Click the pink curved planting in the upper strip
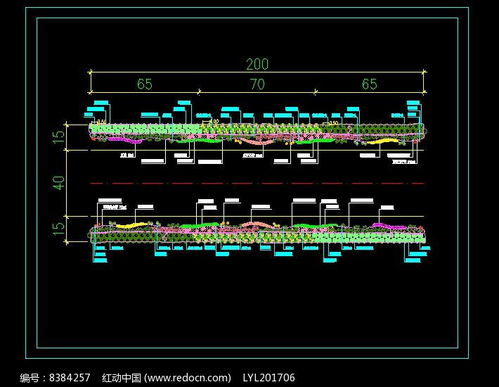 click(257, 142)
